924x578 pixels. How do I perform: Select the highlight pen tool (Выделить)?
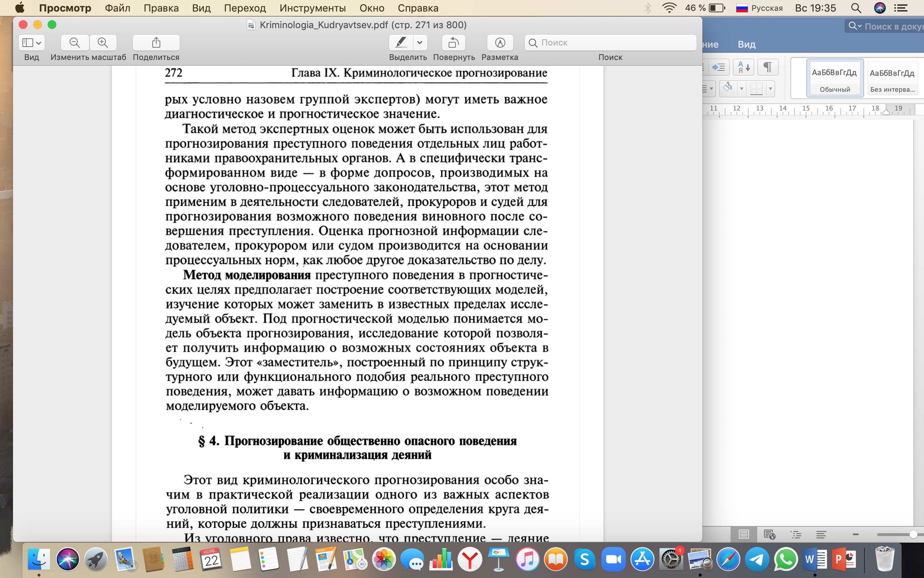point(401,42)
